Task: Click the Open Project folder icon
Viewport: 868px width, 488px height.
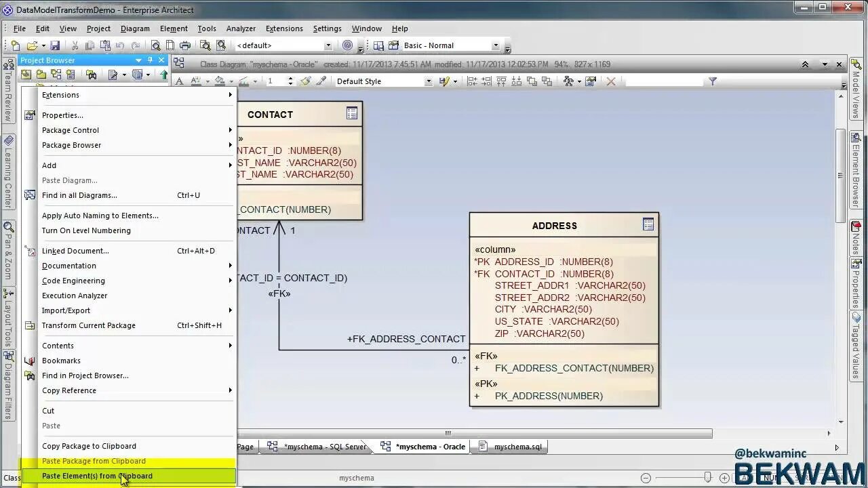Action: (32, 45)
